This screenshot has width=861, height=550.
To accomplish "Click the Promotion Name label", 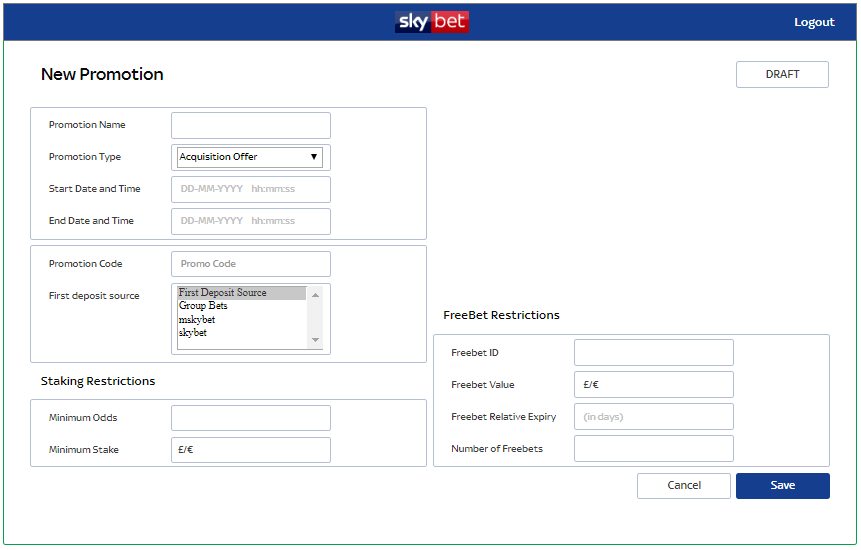I will (x=87, y=125).
